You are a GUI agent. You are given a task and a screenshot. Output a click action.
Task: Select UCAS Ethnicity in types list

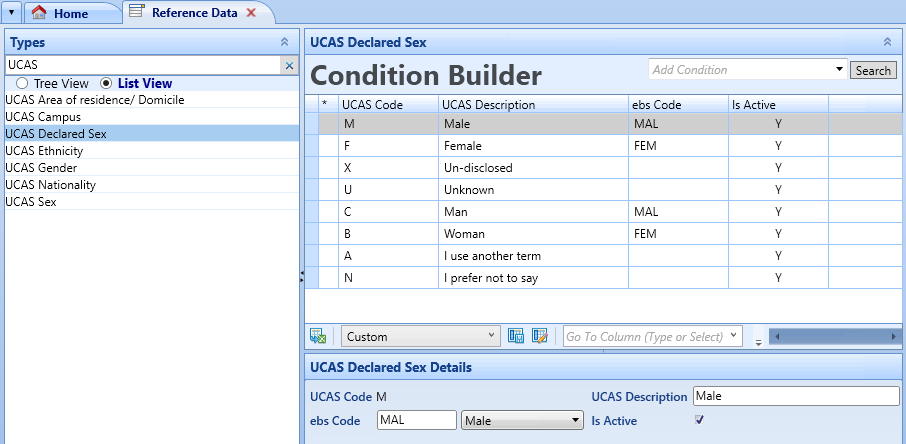pyautogui.click(x=44, y=151)
